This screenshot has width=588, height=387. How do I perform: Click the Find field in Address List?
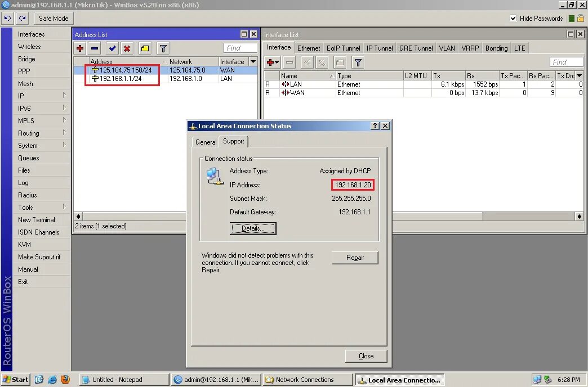(240, 48)
